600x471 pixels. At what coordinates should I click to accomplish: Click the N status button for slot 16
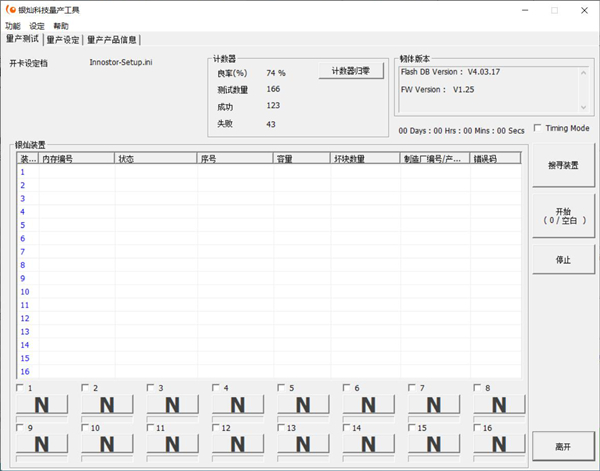499,444
